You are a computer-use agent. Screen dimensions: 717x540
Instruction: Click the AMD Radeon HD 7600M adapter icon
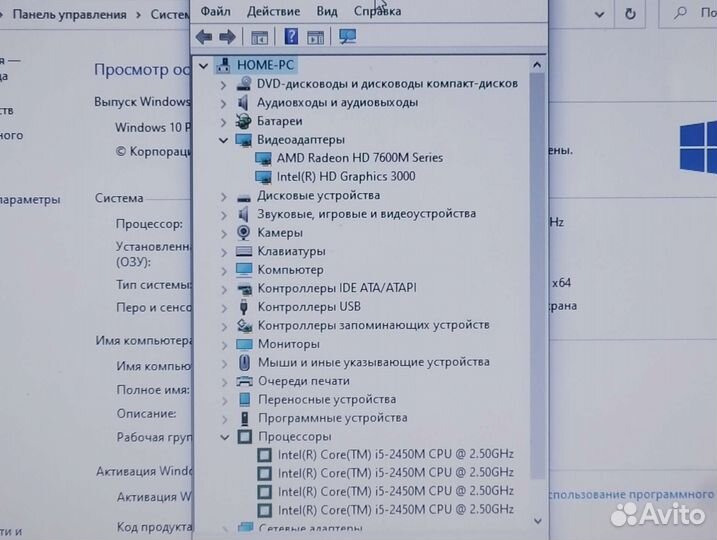263,158
